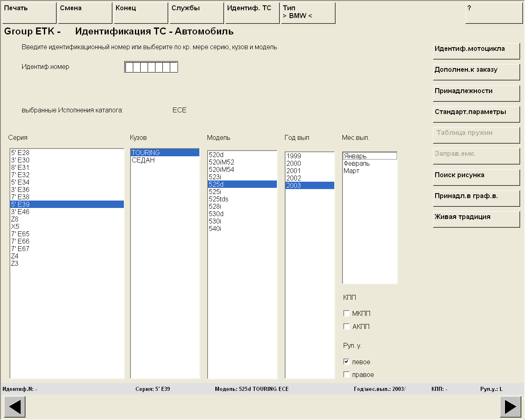This screenshot has width=525, height=420.
Task: Select series X5 in list
Action: point(67,226)
